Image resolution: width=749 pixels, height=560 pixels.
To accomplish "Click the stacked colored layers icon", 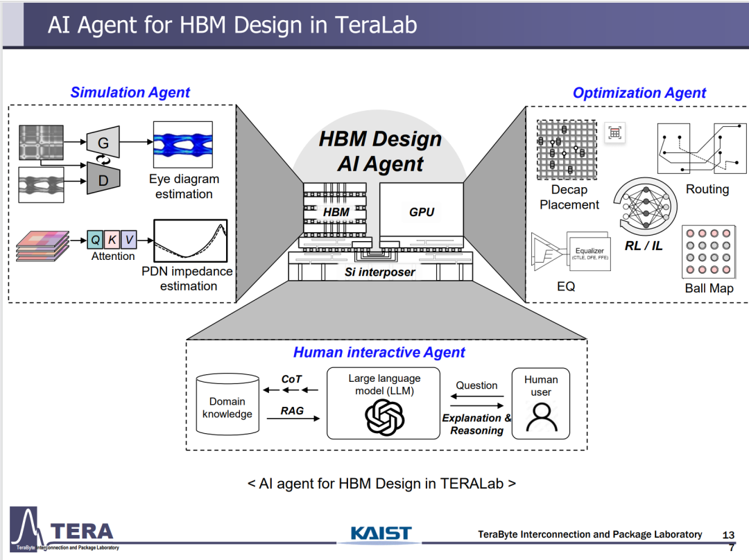I will 42,246.
